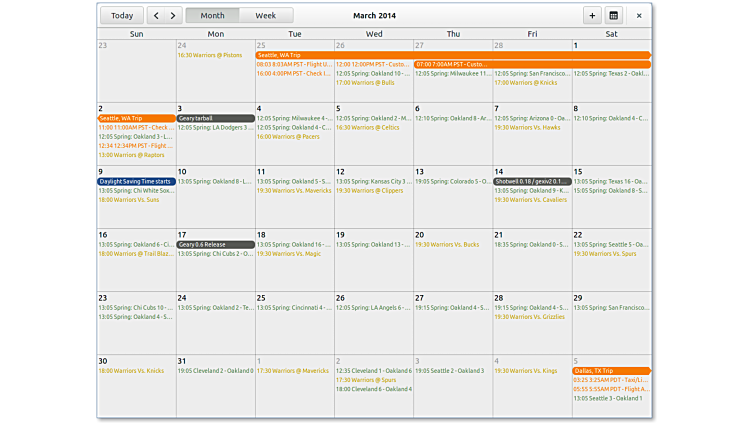Jump to the Today button
Image resolution: width=752 pixels, height=423 pixels.
click(x=121, y=16)
